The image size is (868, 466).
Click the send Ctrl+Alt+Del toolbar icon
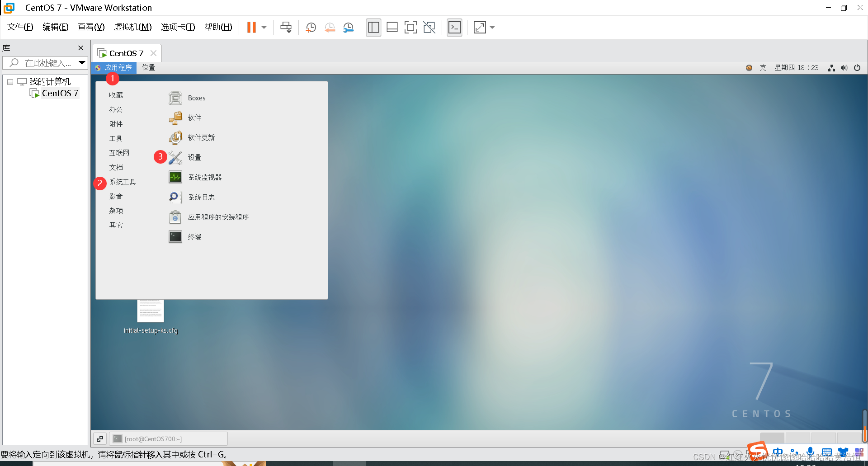286,28
